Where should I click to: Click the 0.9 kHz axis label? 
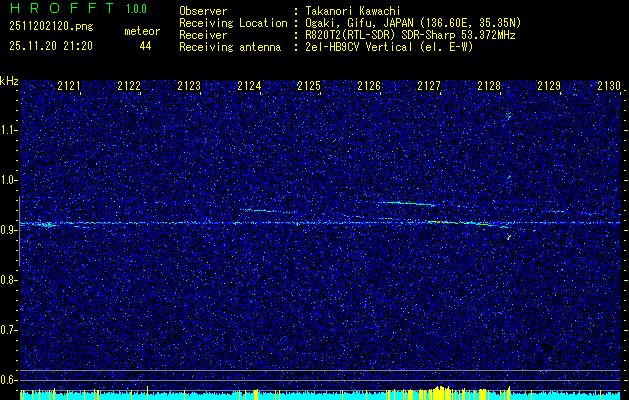point(9,230)
